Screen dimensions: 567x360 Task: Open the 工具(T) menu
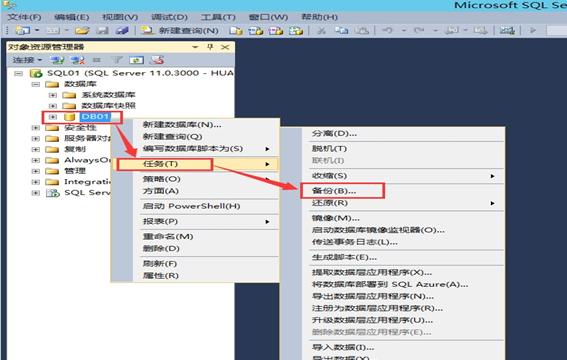pos(218,17)
